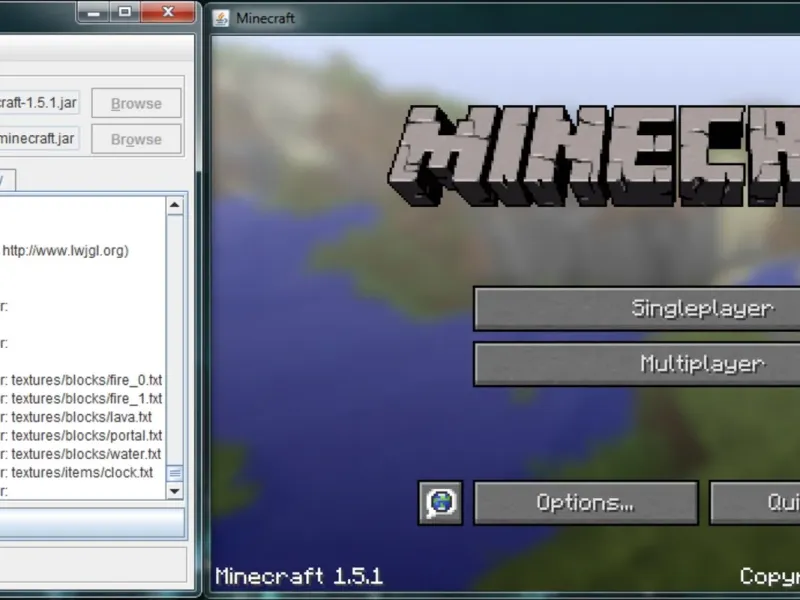This screenshot has width=800, height=600.
Task: Click the scrollbar thumb in the patcher log
Action: point(174,473)
